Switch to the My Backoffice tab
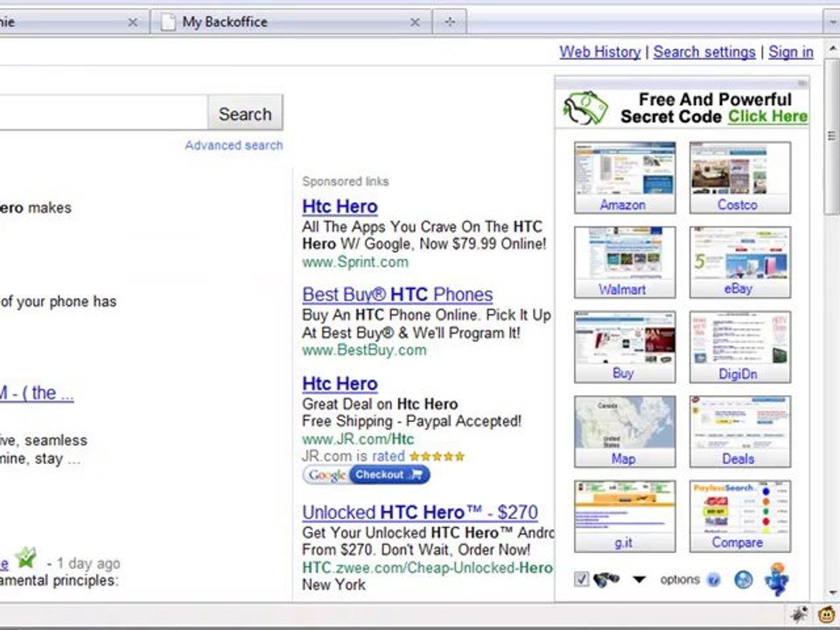Screen dimensions: 840x630 (x=290, y=22)
